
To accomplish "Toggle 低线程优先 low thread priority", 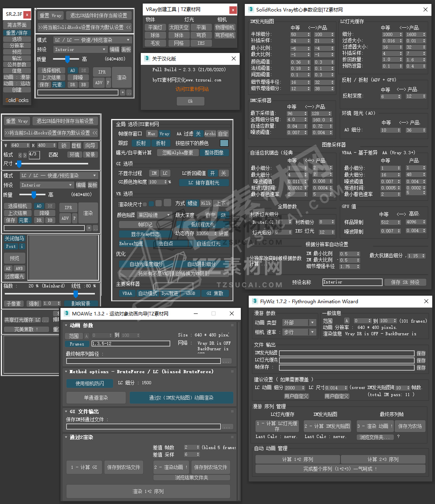I will pos(203,224).
